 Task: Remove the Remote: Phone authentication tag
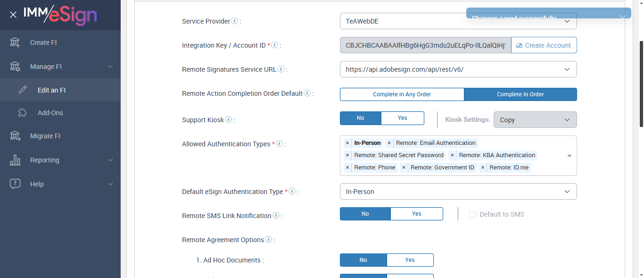[x=347, y=168]
